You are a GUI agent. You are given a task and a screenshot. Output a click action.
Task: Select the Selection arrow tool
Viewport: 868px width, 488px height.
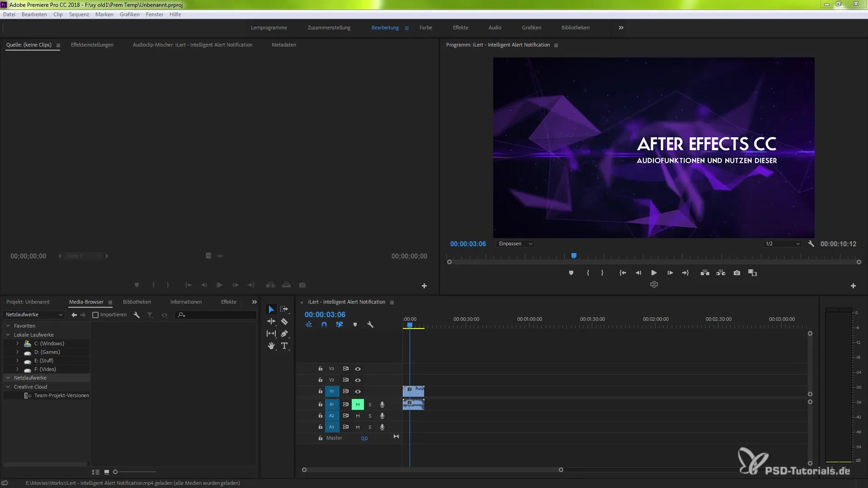coord(271,310)
